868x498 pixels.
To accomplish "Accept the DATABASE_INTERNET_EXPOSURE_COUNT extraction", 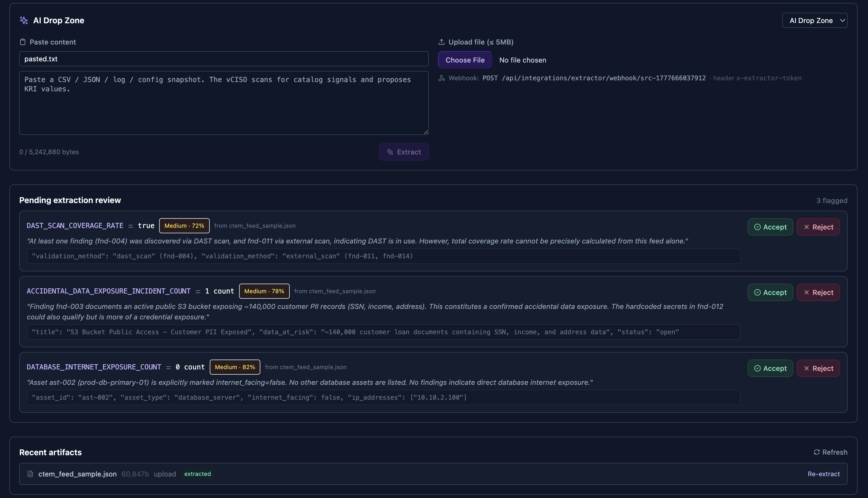I will click(x=770, y=368).
